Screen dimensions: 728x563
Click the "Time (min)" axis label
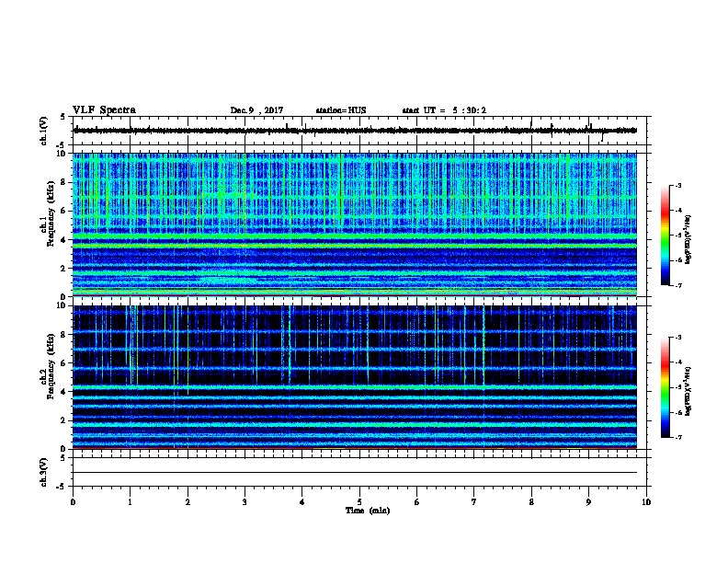tap(368, 511)
